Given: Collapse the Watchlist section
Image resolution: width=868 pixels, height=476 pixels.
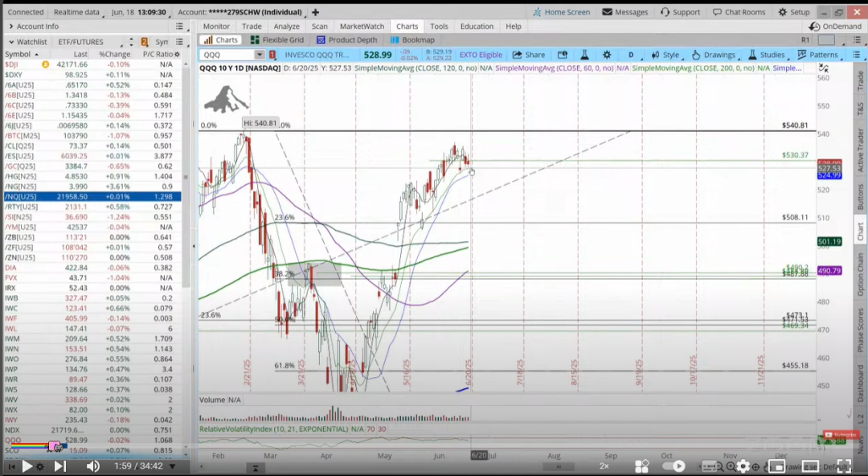Looking at the screenshot, I should (x=11, y=42).
